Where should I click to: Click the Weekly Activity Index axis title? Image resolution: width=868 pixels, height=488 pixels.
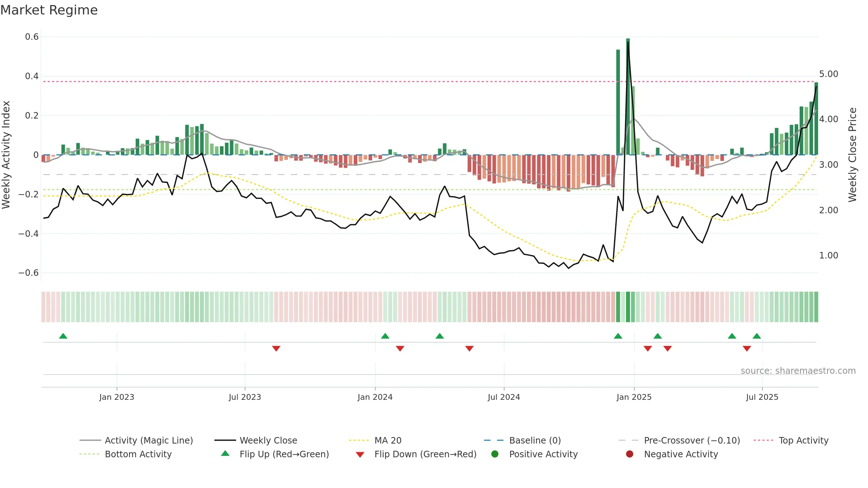6,155
